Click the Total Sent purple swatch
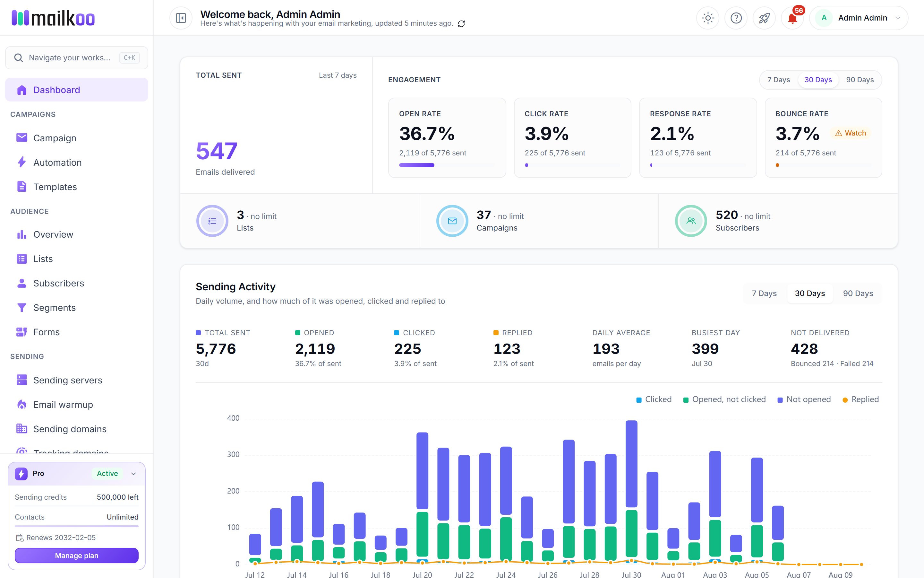 198,333
